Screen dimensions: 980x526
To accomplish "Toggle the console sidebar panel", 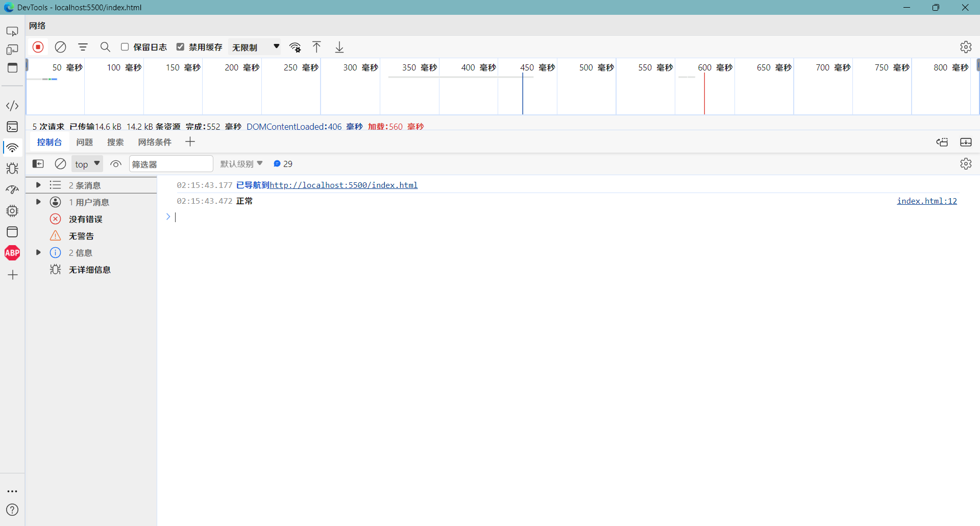I will coord(38,164).
